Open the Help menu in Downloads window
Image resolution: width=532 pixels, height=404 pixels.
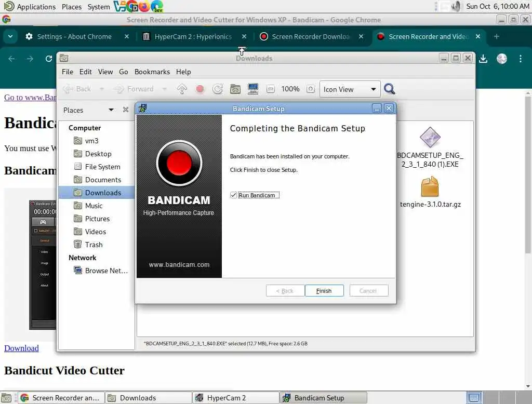183,72
